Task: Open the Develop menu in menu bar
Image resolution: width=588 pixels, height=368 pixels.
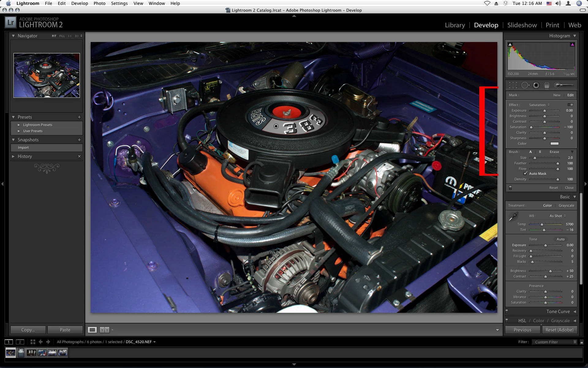Action: (80, 3)
